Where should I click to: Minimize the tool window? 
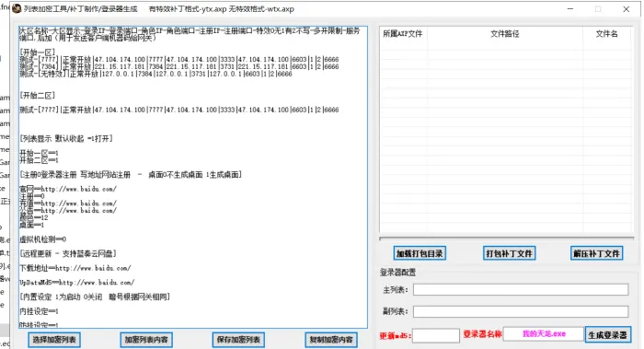tap(570, 8)
